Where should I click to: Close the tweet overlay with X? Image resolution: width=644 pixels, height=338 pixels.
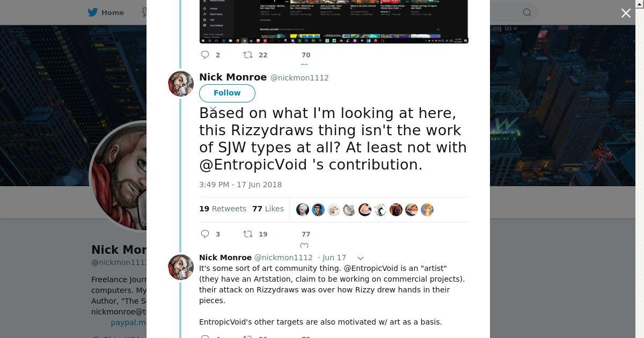click(x=626, y=13)
